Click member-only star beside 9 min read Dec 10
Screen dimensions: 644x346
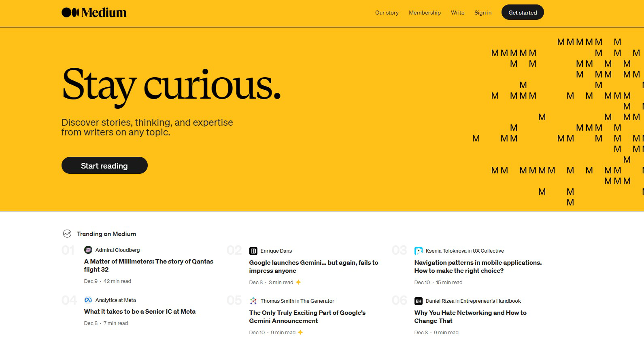pos(300,332)
